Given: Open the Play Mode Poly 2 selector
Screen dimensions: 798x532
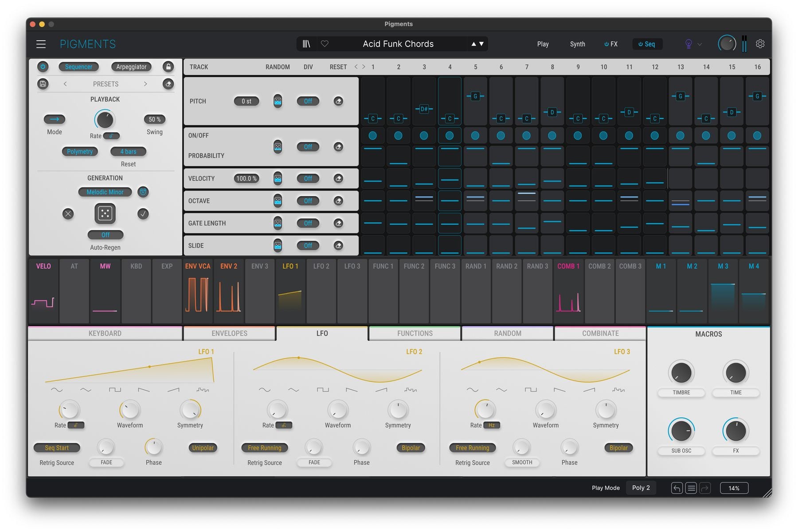Looking at the screenshot, I should click(x=641, y=487).
